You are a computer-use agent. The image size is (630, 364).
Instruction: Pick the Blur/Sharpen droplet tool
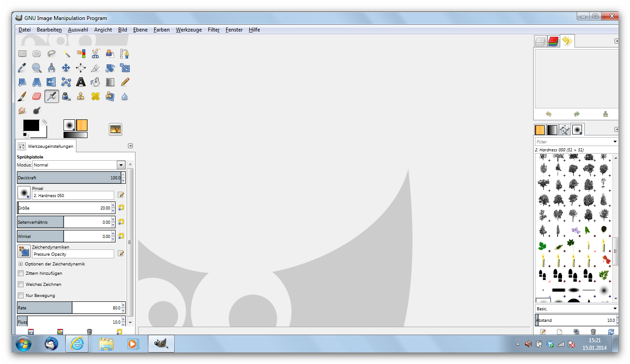pyautogui.click(x=125, y=96)
